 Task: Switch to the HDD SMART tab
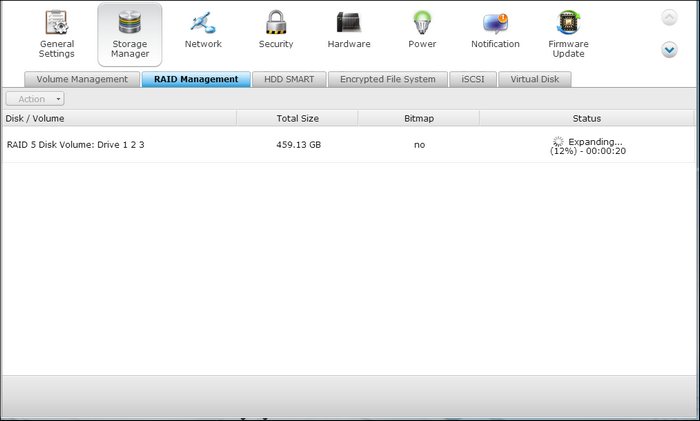coord(289,79)
